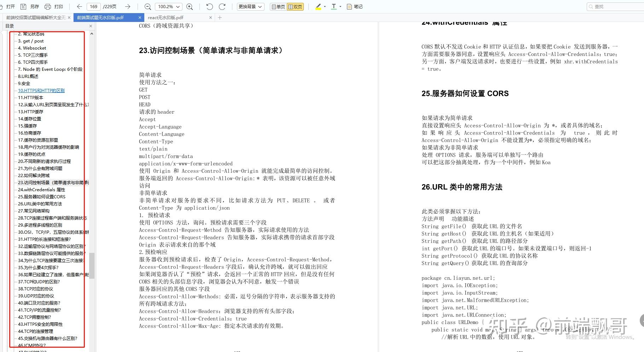Screen dimensions: 644x352
Task: Open outline entry 44.TCP的连接管理
Action: 35,331
